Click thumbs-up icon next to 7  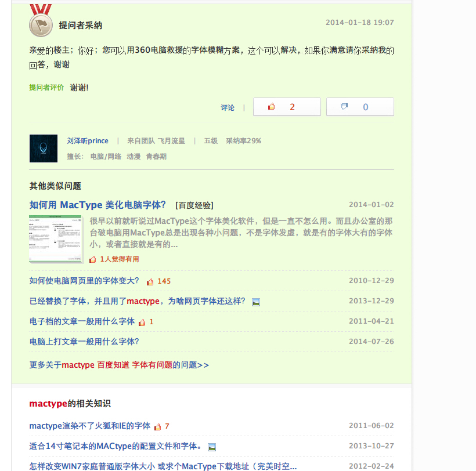[x=157, y=427]
